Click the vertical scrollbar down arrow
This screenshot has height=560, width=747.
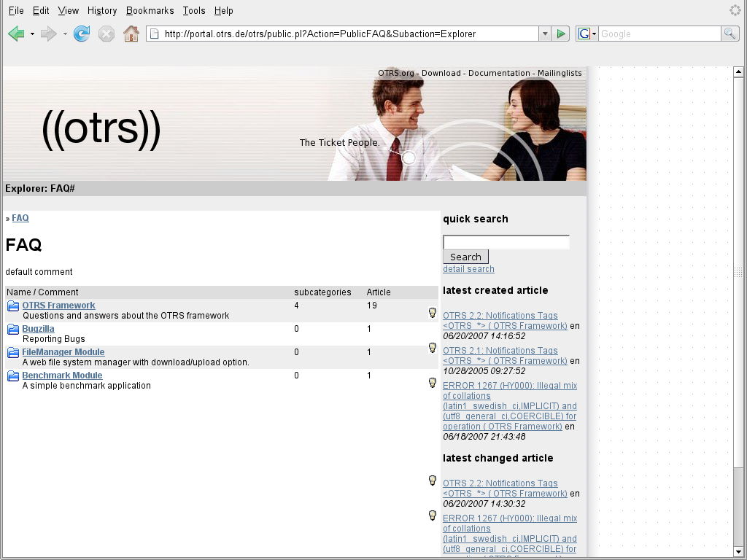coord(738,552)
